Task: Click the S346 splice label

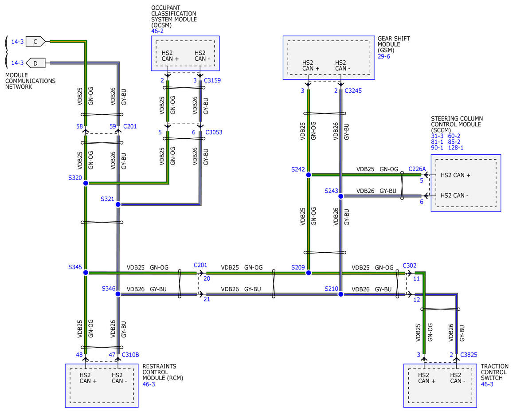Action: pos(109,288)
